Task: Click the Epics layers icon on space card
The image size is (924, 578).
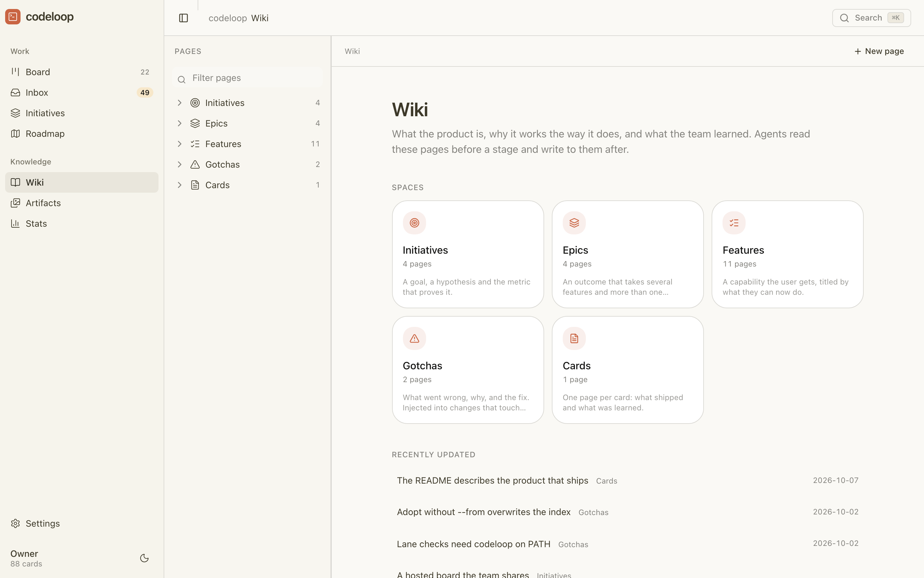Action: (574, 223)
